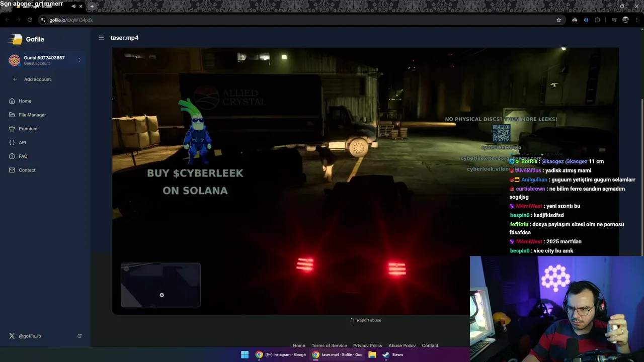Close the taser.mp4 browser tab
The width and height of the screenshot is (644, 362).
coord(80,7)
